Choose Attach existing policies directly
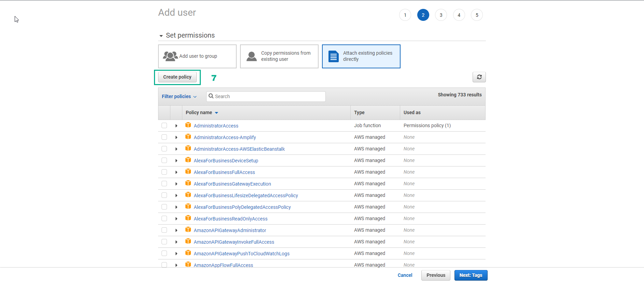The height and width of the screenshot is (283, 644). click(x=361, y=56)
